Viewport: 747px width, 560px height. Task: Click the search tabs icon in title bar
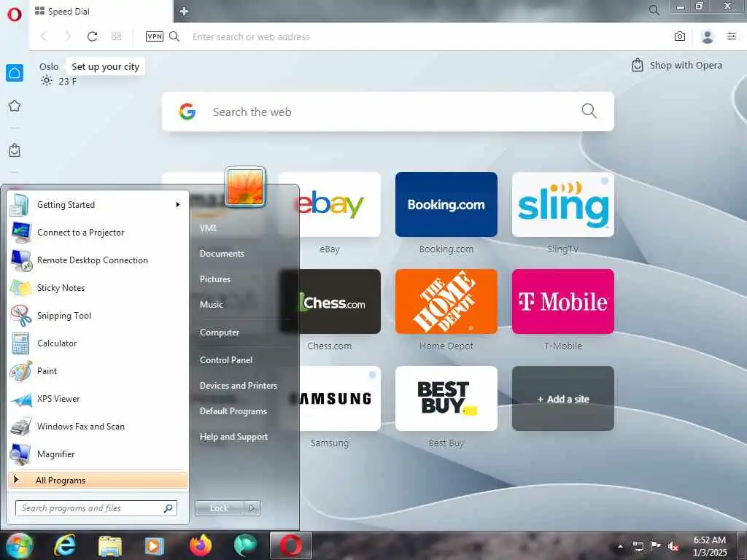click(654, 10)
